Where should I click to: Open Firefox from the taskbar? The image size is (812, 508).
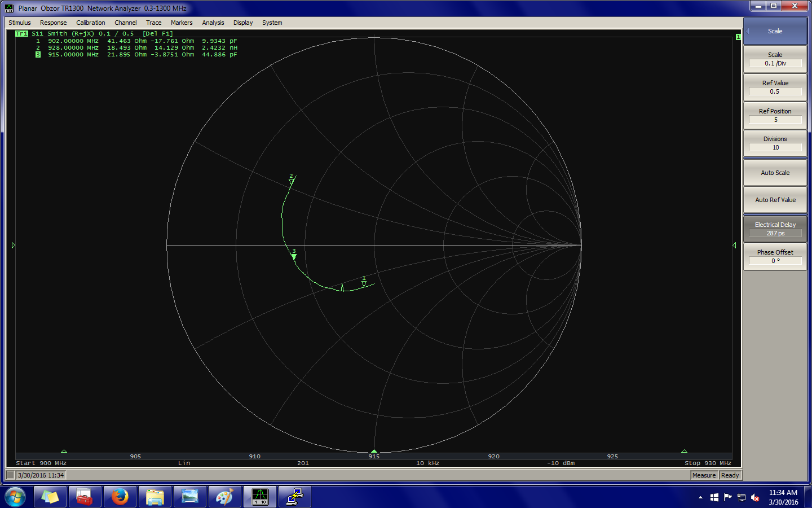point(120,497)
